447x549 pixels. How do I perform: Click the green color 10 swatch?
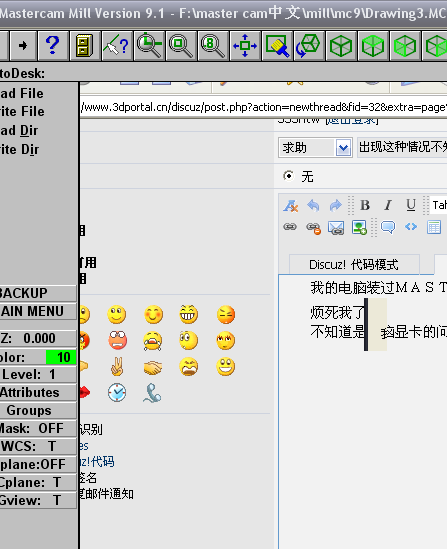coord(61,357)
